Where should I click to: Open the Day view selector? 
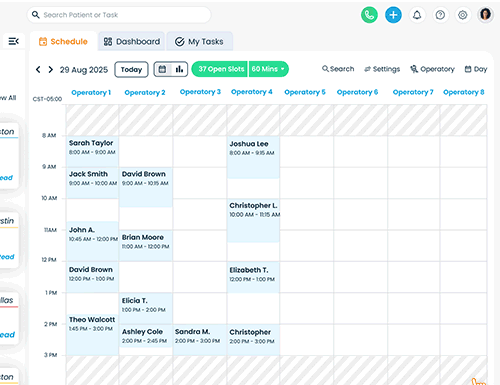pos(476,69)
